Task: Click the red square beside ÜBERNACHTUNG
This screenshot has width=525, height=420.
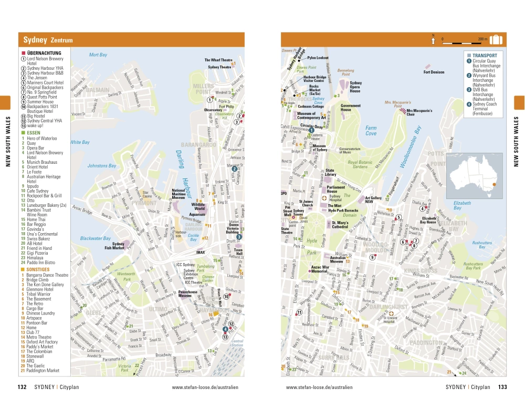Action: [24, 53]
